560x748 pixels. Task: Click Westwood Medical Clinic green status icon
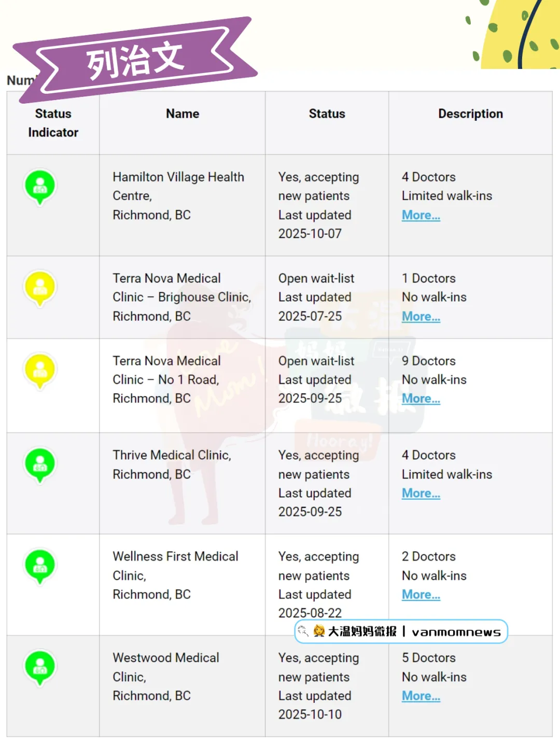40,667
